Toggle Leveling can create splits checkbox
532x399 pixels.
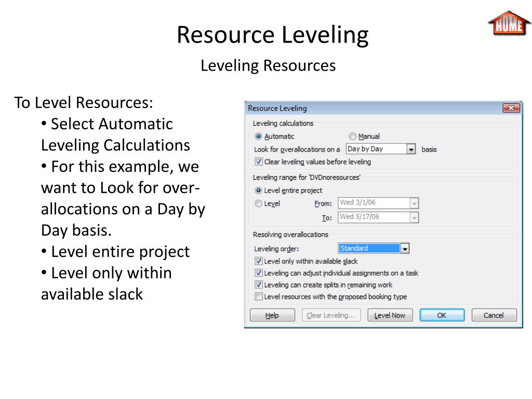pos(259,285)
